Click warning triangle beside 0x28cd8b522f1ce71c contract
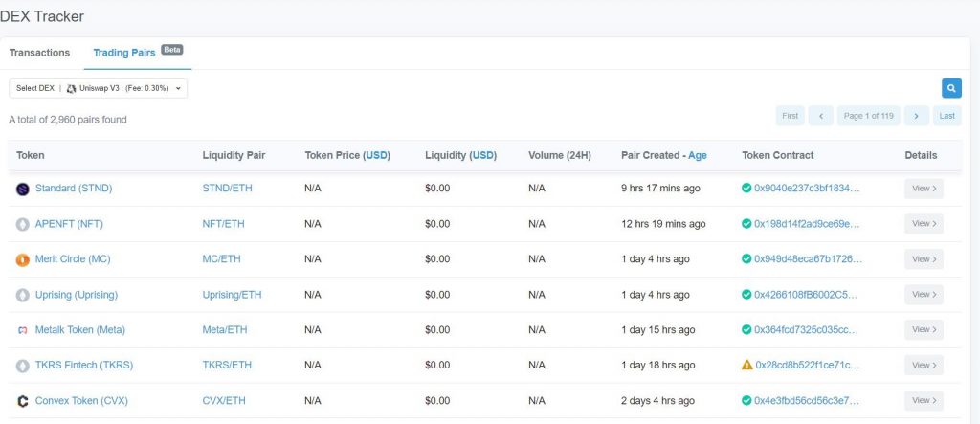The height and width of the screenshot is (424, 980). pos(746,365)
